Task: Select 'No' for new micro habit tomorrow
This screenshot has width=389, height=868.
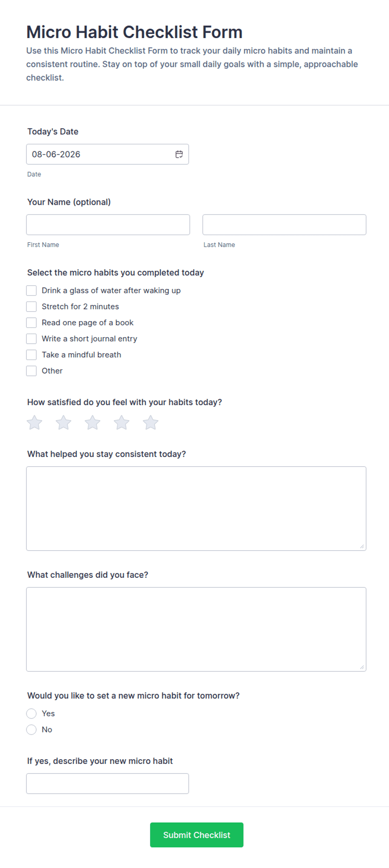Action: pyautogui.click(x=31, y=730)
